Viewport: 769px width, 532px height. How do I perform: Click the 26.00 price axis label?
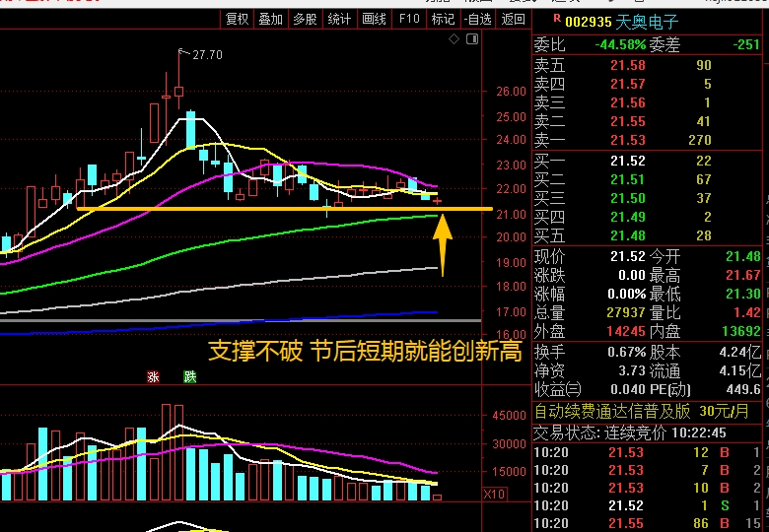pos(511,91)
